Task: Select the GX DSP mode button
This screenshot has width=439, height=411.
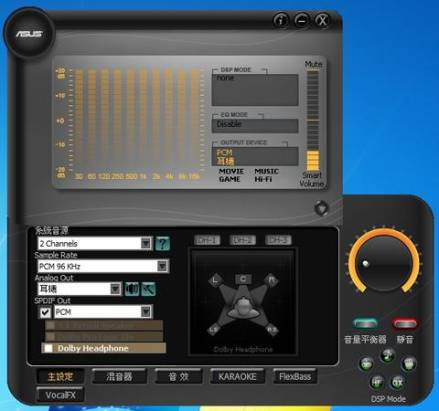Action: [x=398, y=382]
